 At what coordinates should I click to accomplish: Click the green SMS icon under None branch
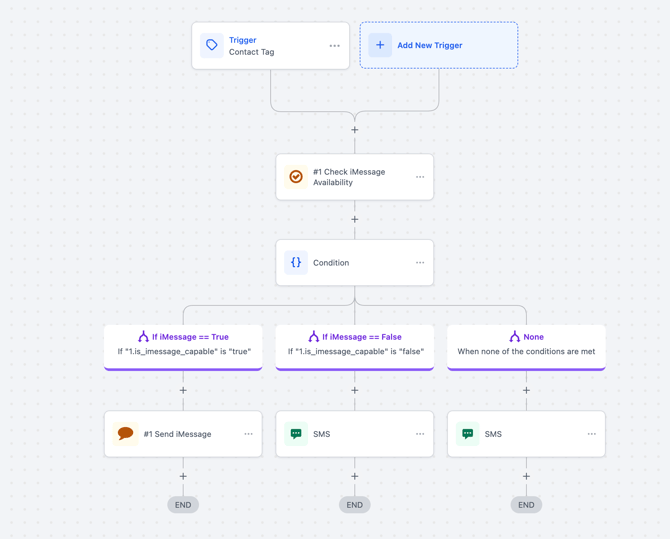[x=468, y=434]
